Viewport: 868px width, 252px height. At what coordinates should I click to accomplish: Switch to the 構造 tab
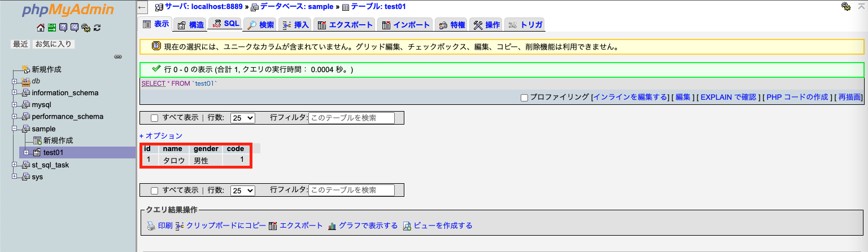tap(189, 25)
